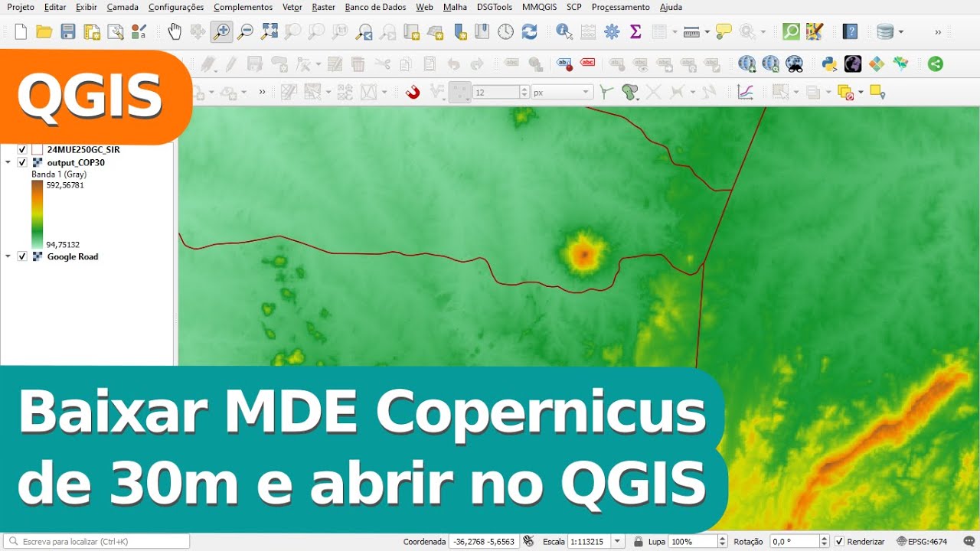Open the Temporal Controller clock icon
This screenshot has width=980, height=551.
[506, 31]
